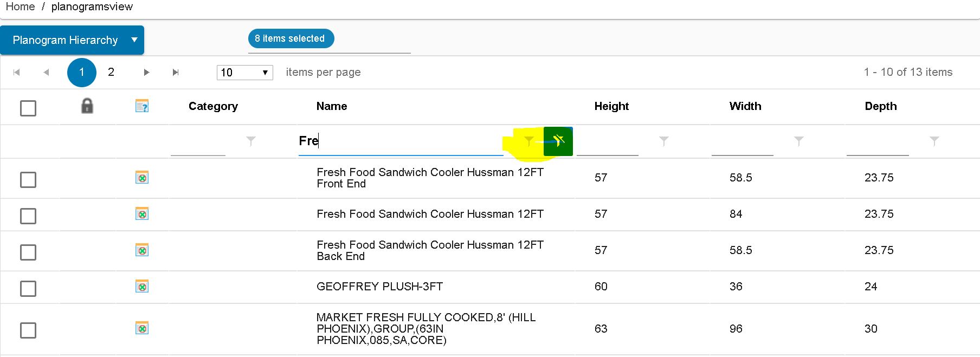Sort by the Name column header
The image size is (980, 357).
(x=332, y=106)
